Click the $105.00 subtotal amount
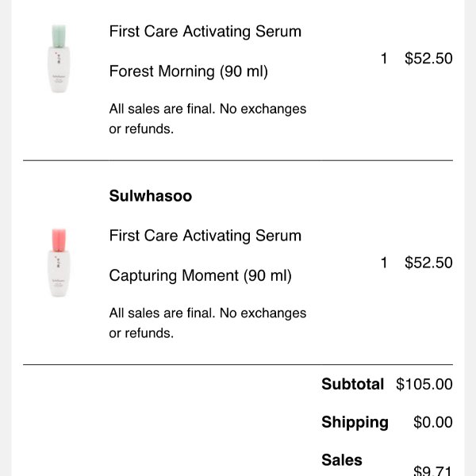476x476 pixels. 424,384
